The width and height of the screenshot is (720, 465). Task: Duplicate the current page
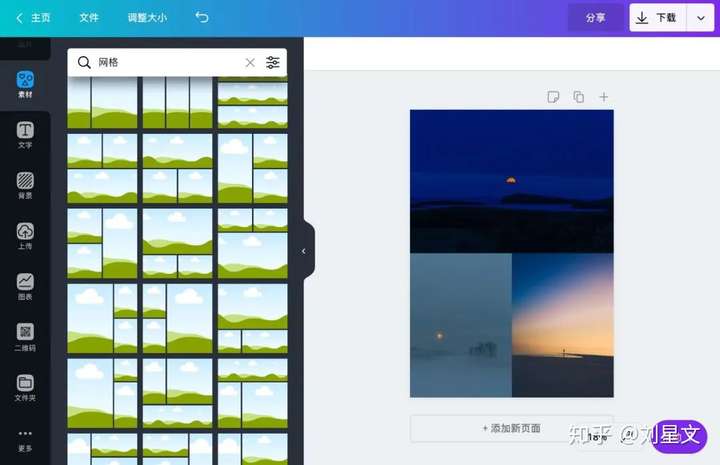579,97
